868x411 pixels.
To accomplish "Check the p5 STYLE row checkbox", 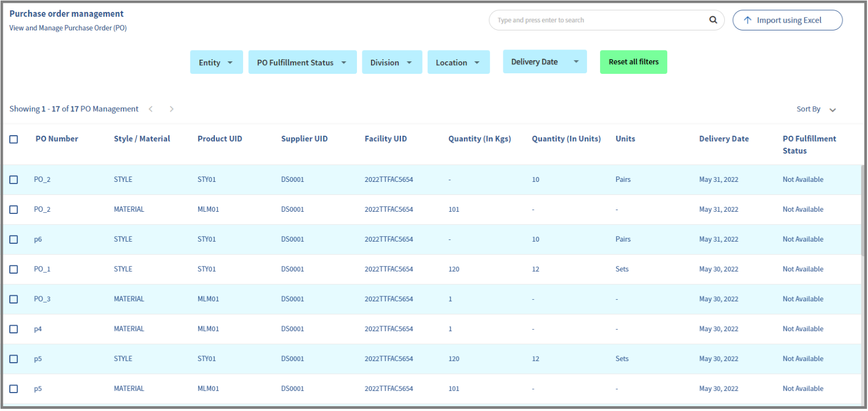I will pyautogui.click(x=14, y=359).
